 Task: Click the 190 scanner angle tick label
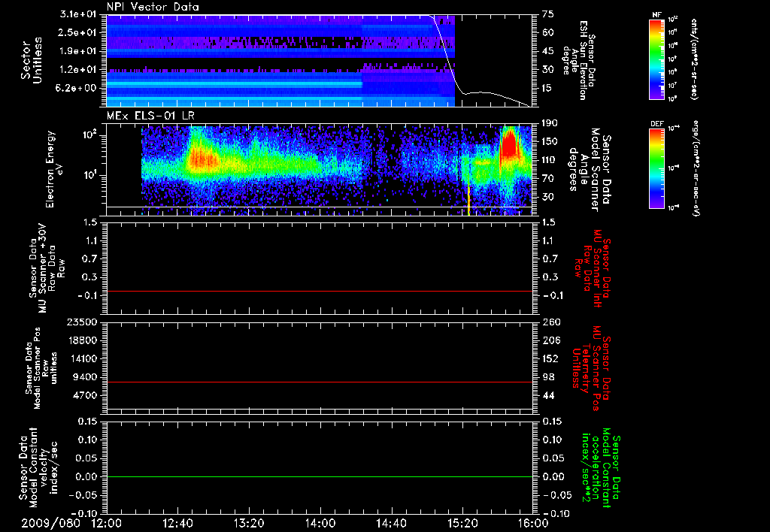click(x=550, y=123)
